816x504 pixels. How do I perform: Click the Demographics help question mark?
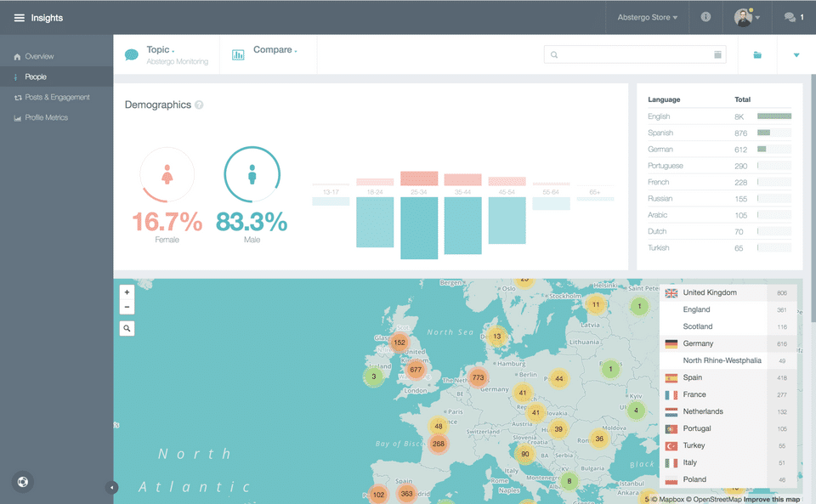[x=199, y=105]
